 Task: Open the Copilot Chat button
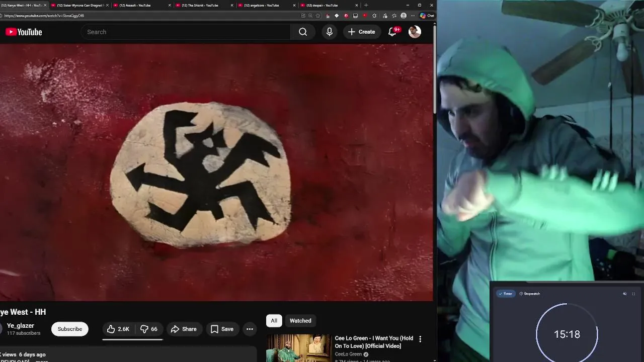pyautogui.click(x=427, y=16)
